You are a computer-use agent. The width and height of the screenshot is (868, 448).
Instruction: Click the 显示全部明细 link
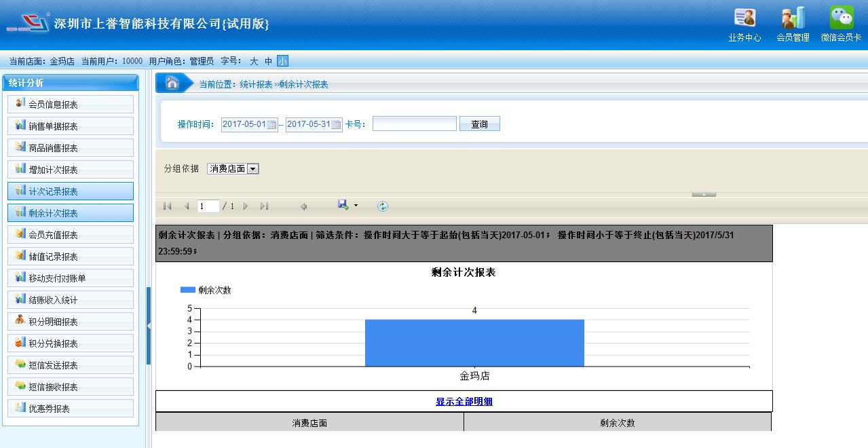coord(464,401)
